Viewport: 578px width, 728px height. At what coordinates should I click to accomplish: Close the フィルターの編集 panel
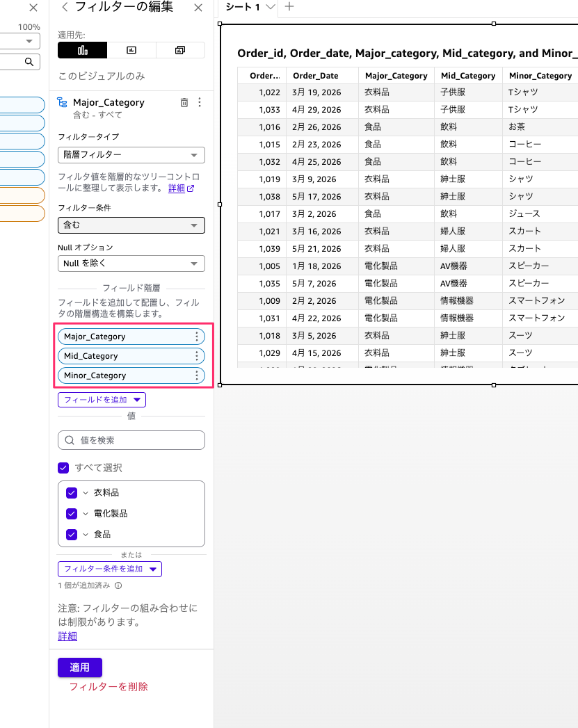198,8
